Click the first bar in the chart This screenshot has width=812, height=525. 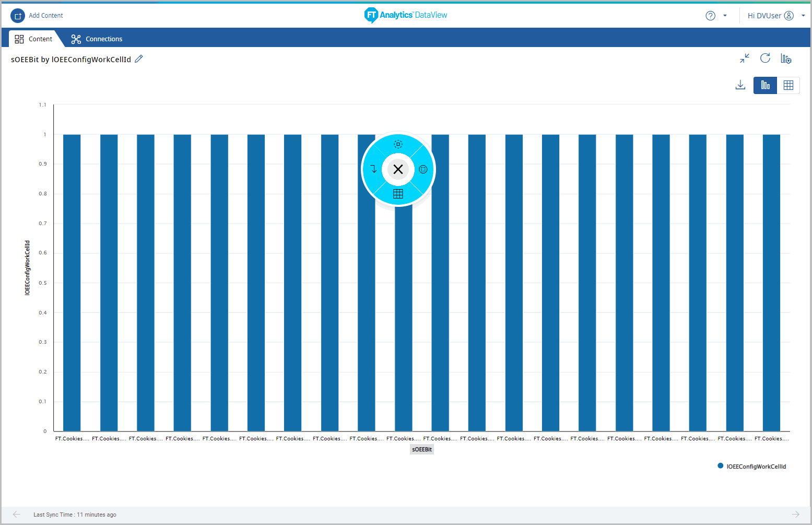[x=72, y=282]
